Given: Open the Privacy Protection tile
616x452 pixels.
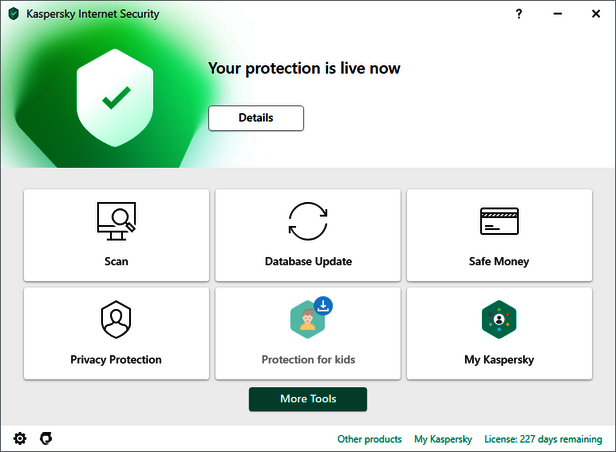Looking at the screenshot, I should coord(116,333).
